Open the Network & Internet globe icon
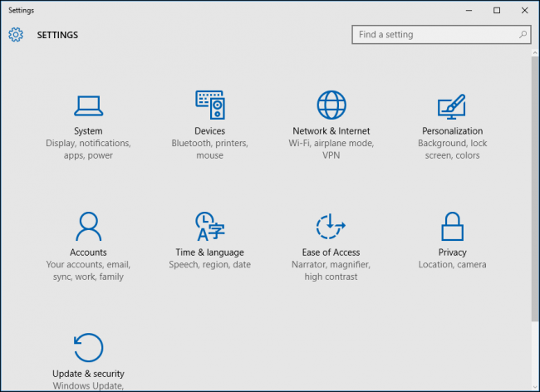This screenshot has width=540, height=392. 331,105
